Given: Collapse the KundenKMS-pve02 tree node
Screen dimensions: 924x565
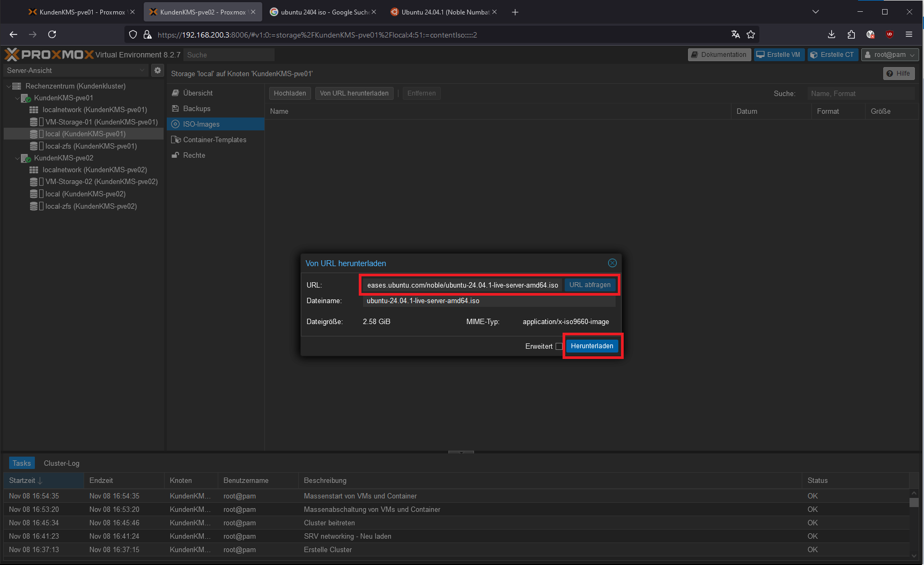Looking at the screenshot, I should click(17, 158).
